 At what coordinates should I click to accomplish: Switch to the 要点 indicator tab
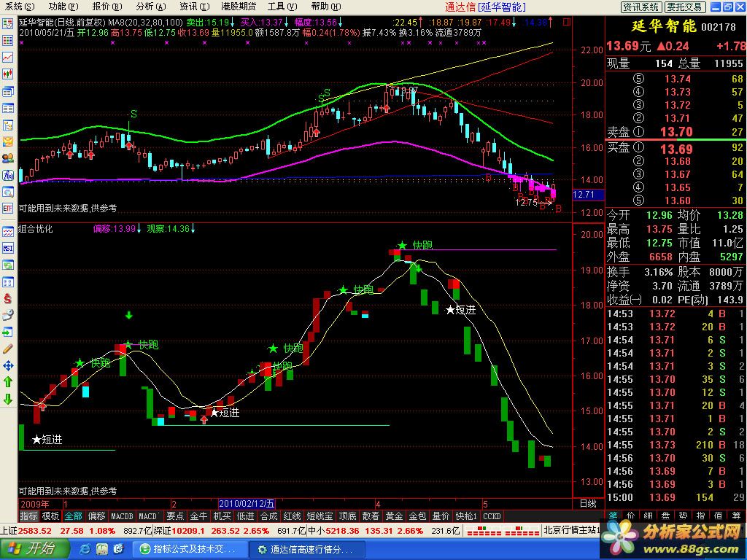tap(175, 516)
